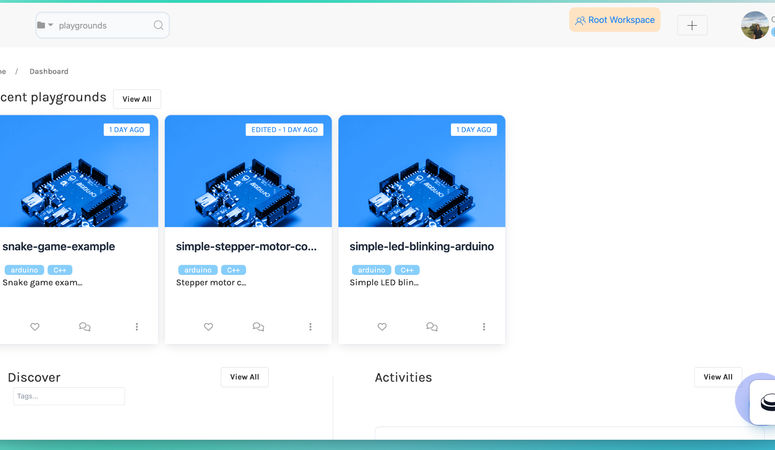Click '1 DAY AGO' badge on simple-led-blinking-arduino
The height and width of the screenshot is (450, 775).
tap(474, 130)
